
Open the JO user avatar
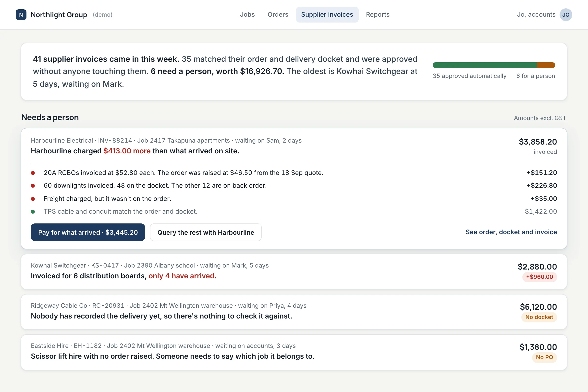pos(566,15)
